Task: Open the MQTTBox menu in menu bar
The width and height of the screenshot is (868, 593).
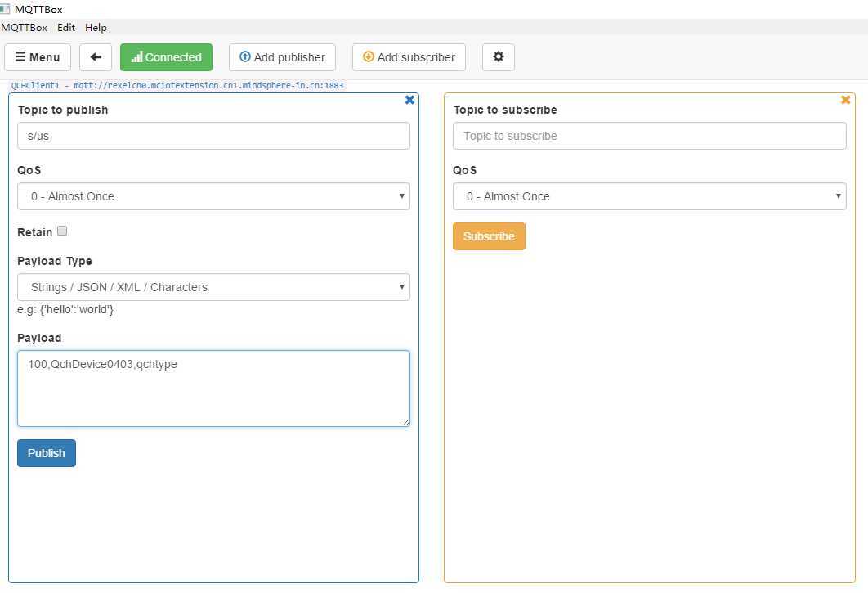Action: [x=24, y=28]
